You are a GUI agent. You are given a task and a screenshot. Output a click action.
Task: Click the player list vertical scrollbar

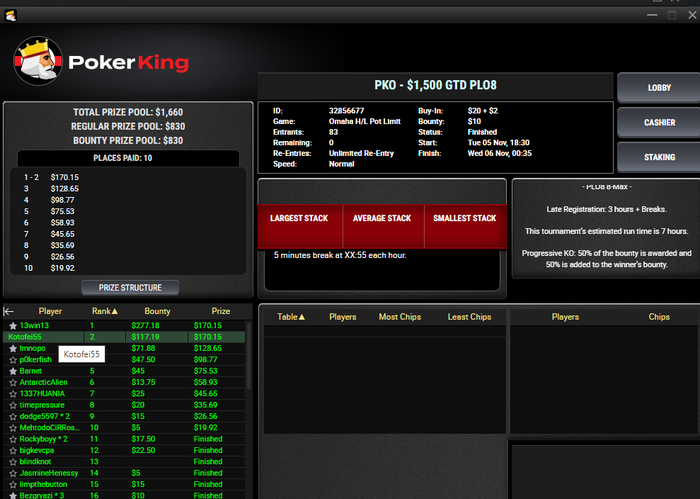249,355
